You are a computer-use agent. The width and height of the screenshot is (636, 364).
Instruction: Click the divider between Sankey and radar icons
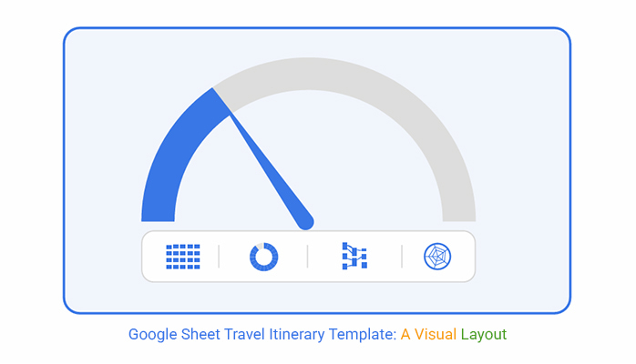pos(402,257)
